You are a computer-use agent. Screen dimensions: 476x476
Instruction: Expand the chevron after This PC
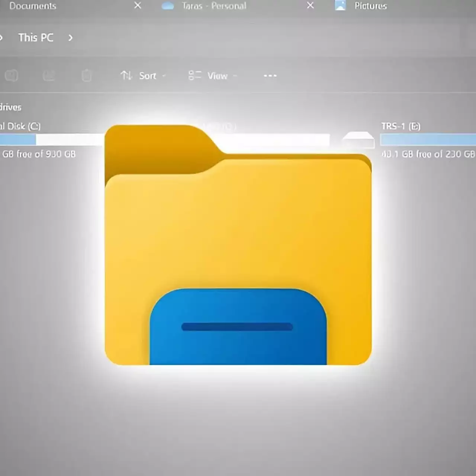[70, 38]
